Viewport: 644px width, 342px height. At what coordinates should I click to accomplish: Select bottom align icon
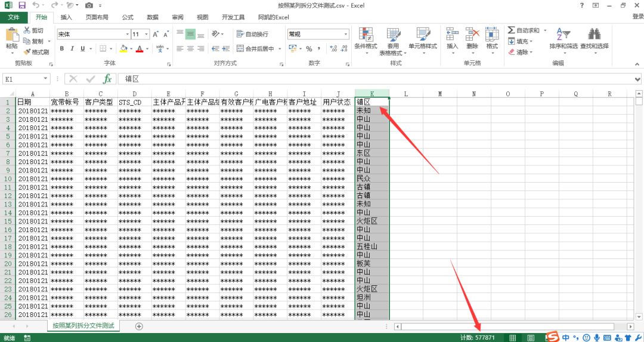click(200, 34)
